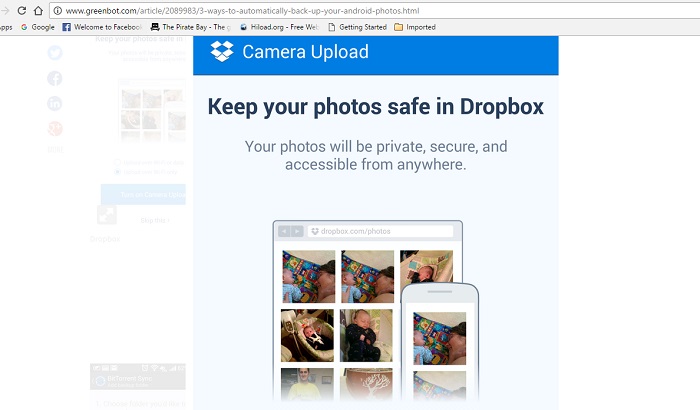Open the Welcome to Facebook bookmark

coord(102,27)
